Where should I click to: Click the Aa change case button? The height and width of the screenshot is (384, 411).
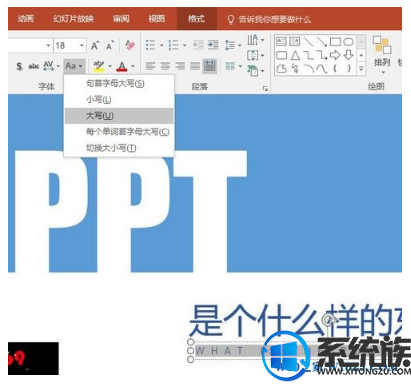(74, 66)
